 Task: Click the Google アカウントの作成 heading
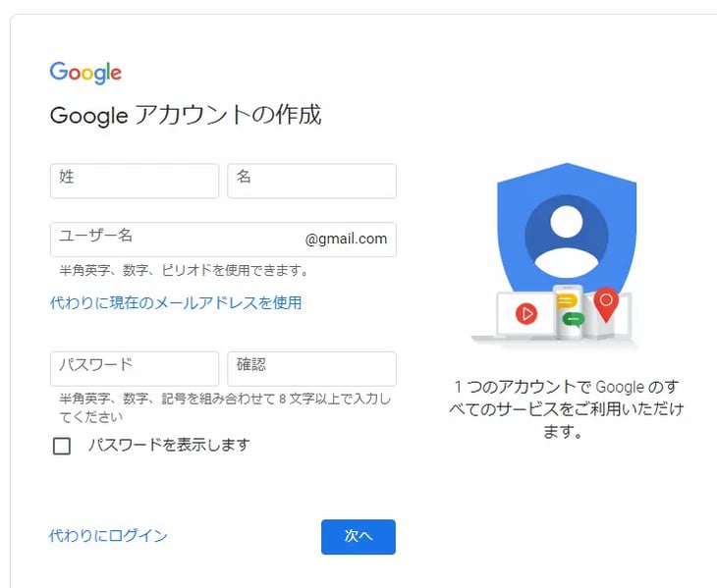(186, 116)
